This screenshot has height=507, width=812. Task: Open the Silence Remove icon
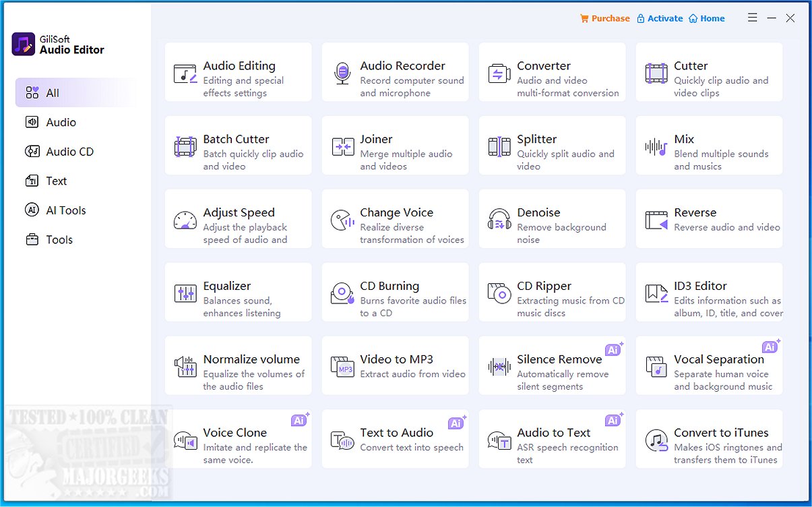coord(499,367)
